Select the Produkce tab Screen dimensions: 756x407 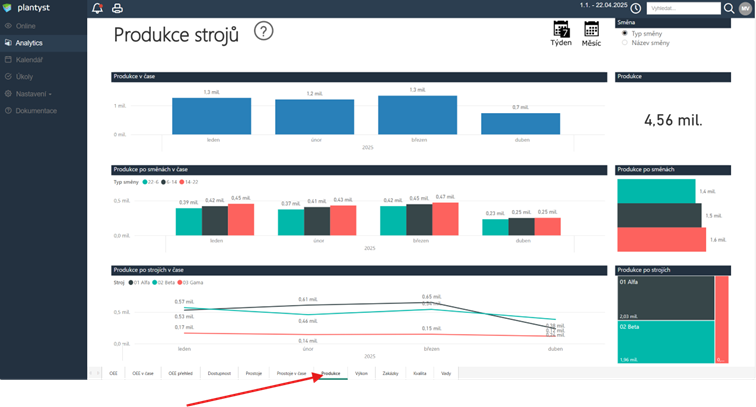[331, 373]
